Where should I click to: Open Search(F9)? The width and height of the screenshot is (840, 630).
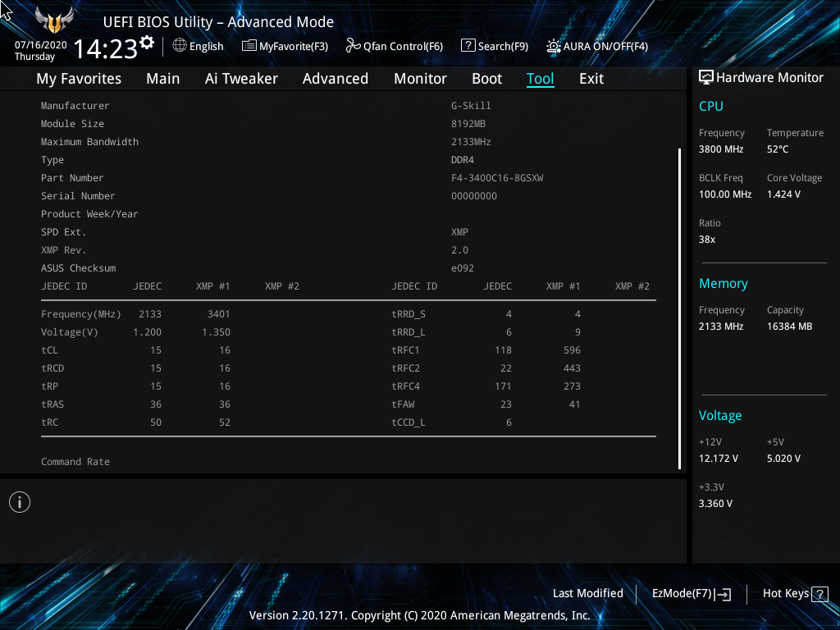point(495,46)
